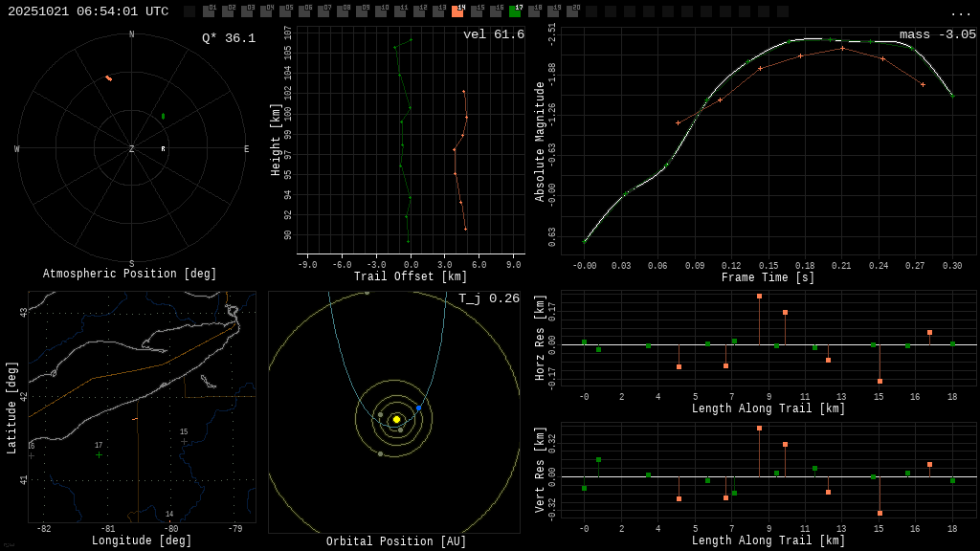Click the blue Earth marker on orbit
This screenshot has height=551, width=980.
[x=418, y=408]
